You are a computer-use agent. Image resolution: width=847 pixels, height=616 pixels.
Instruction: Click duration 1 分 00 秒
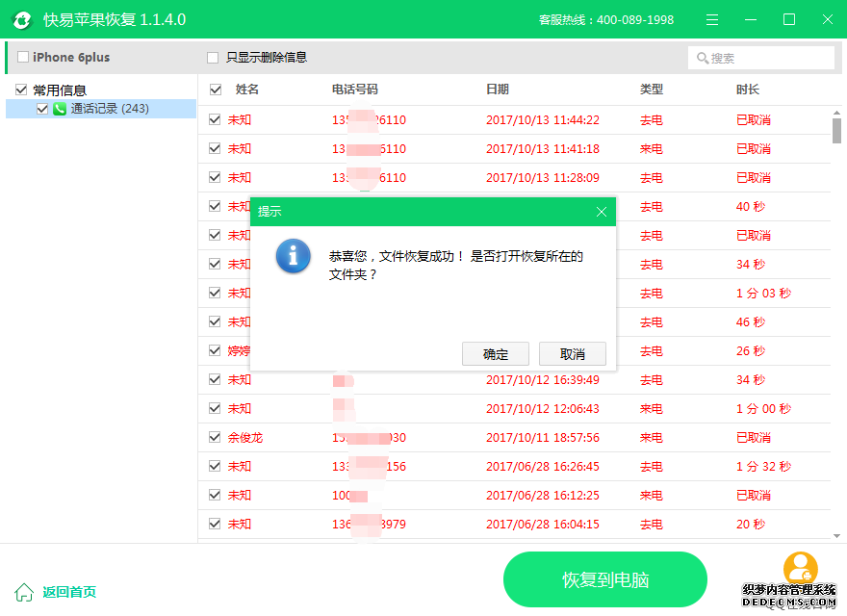click(763, 408)
